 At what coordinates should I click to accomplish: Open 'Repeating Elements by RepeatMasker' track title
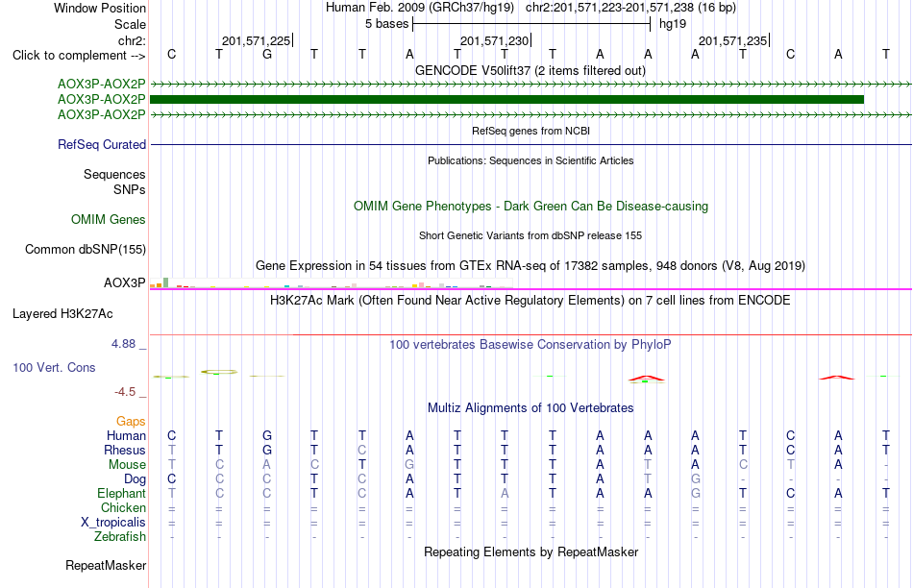(x=531, y=551)
